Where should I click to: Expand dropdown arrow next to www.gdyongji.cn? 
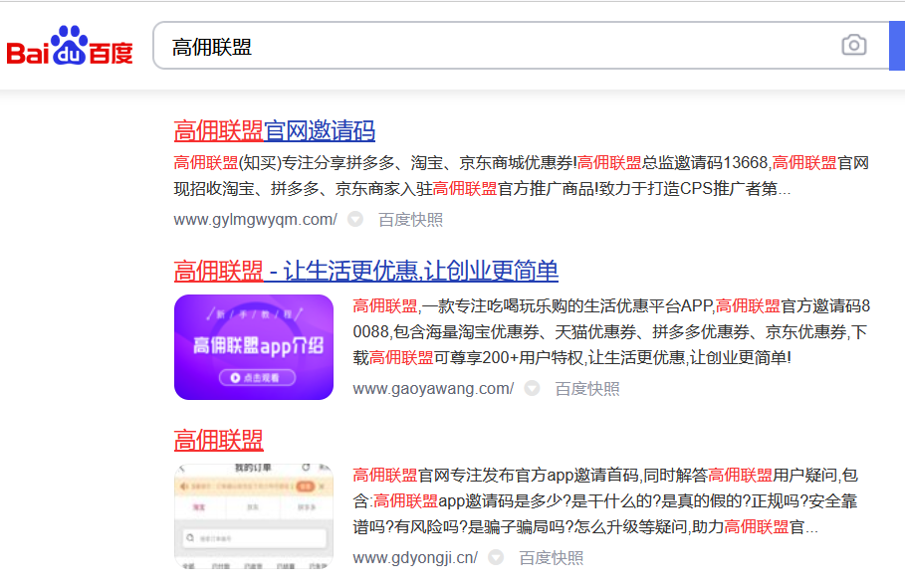point(496,557)
